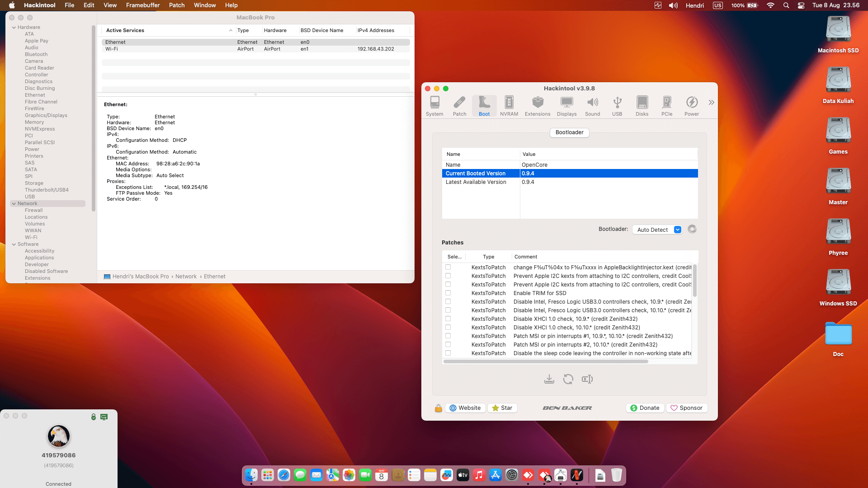Image resolution: width=868 pixels, height=488 pixels.
Task: Click the Sponsor button
Action: pyautogui.click(x=686, y=408)
